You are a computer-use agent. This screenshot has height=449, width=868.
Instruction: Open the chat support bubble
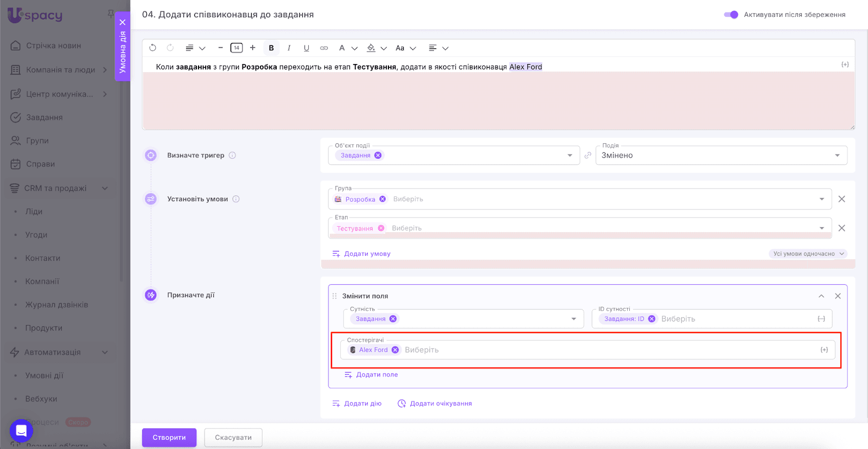tap(21, 431)
